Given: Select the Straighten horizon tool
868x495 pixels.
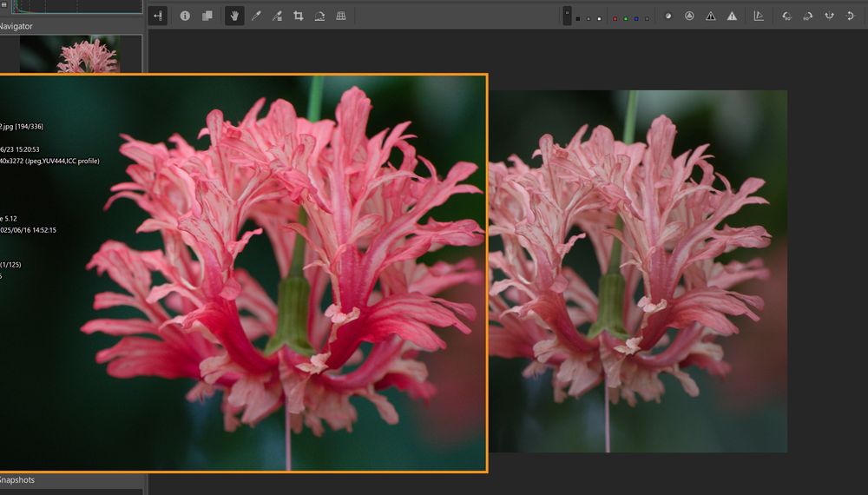Looking at the screenshot, I should click(x=319, y=16).
